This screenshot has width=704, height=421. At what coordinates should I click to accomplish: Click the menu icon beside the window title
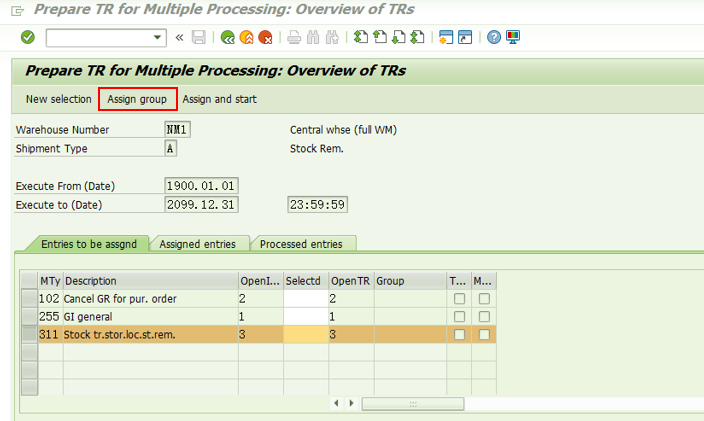click(x=18, y=10)
